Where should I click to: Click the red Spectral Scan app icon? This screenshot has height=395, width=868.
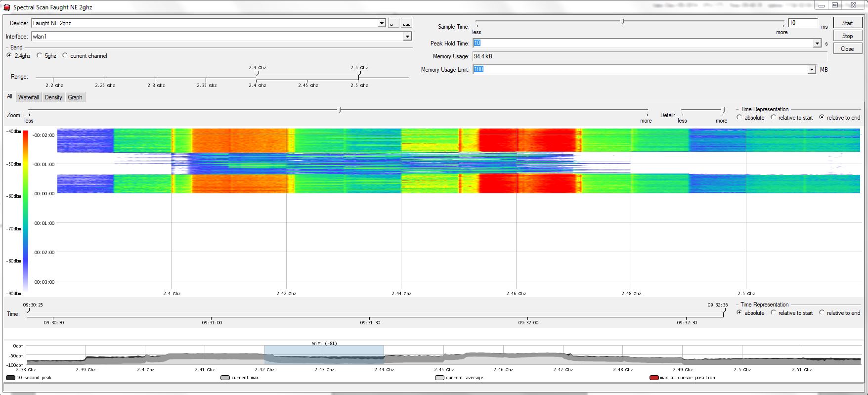7,7
